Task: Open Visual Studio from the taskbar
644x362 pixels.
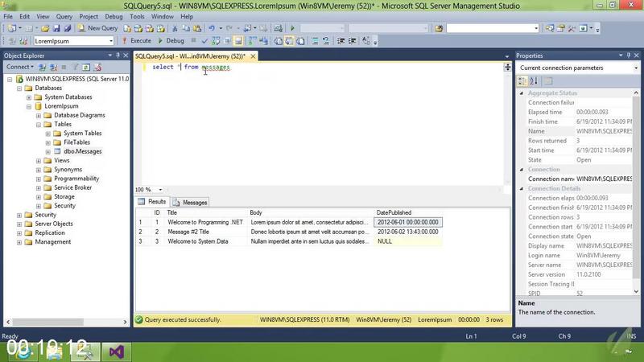Action: [x=116, y=352]
